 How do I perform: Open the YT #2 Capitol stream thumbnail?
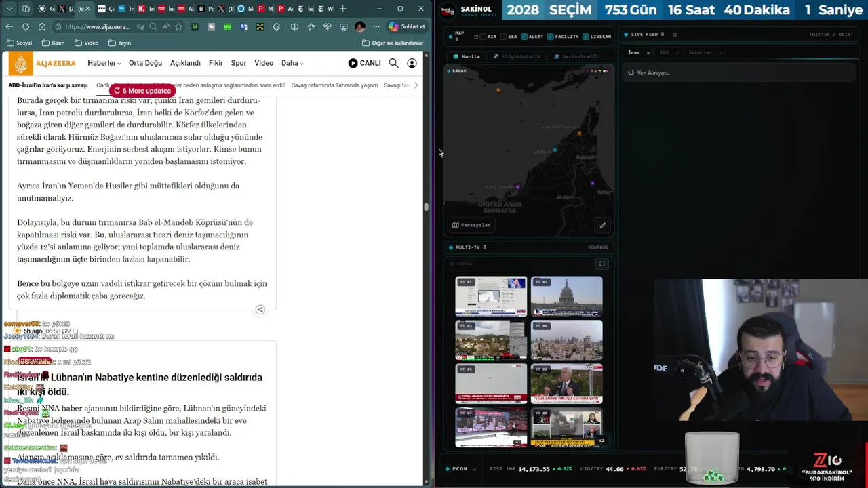[566, 296]
